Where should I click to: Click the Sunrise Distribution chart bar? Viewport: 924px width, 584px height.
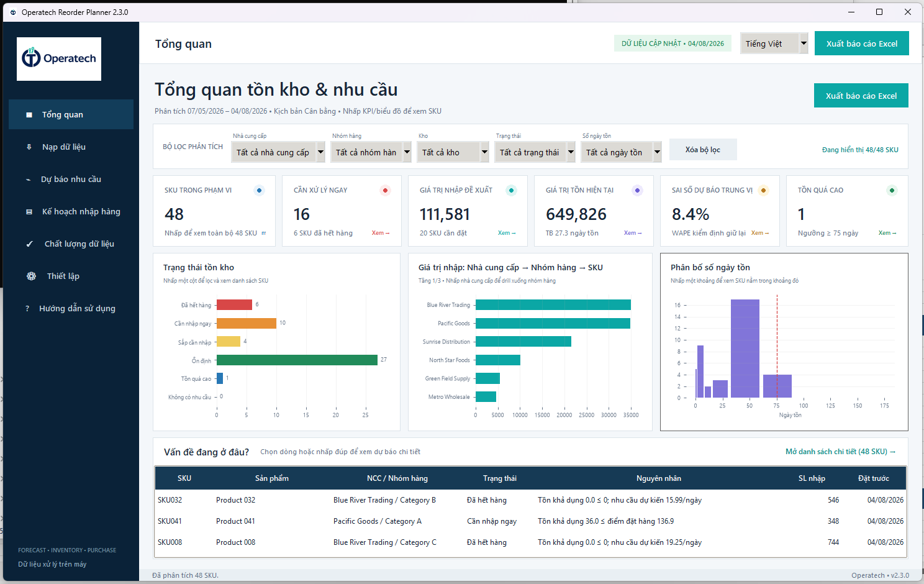click(523, 342)
